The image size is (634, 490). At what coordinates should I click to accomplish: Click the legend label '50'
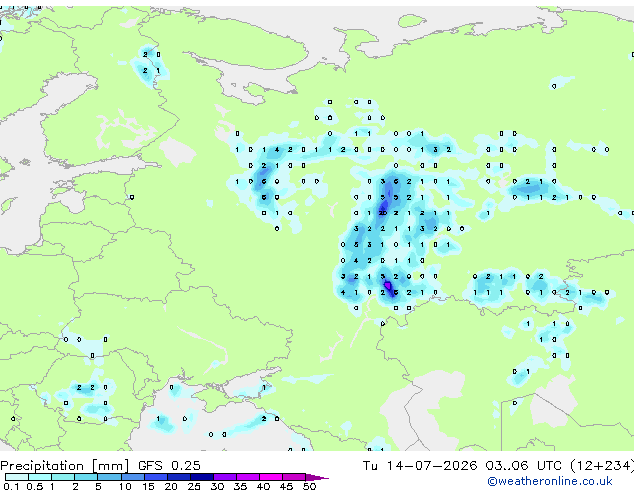pyautogui.click(x=310, y=486)
